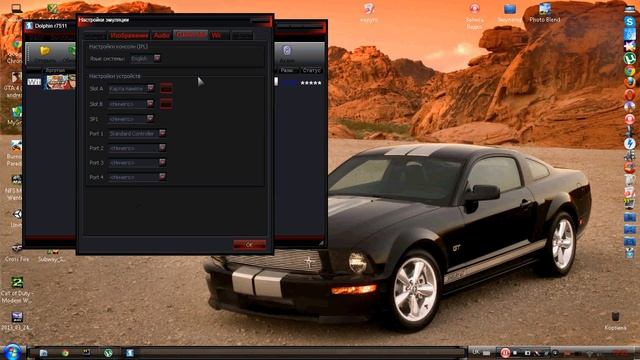Expand the Slot B device dropdown
640x360 pixels.
click(x=131, y=104)
